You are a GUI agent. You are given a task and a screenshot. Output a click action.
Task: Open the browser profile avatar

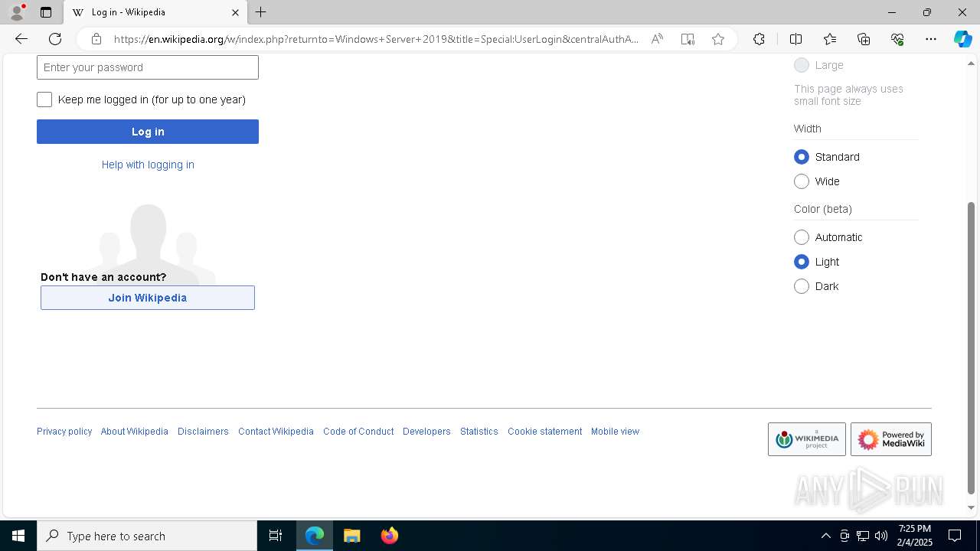(x=17, y=12)
